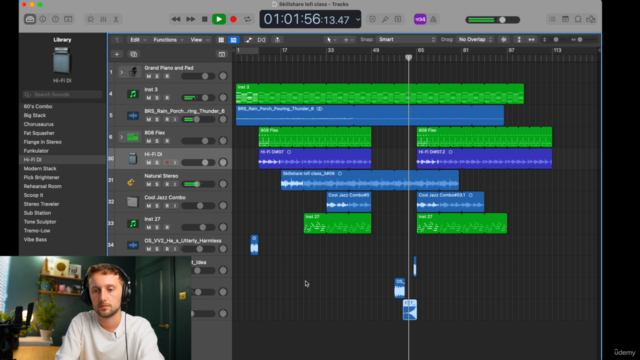640x360 pixels.
Task: Click the Search Sounds field in Library
Action: (x=62, y=95)
